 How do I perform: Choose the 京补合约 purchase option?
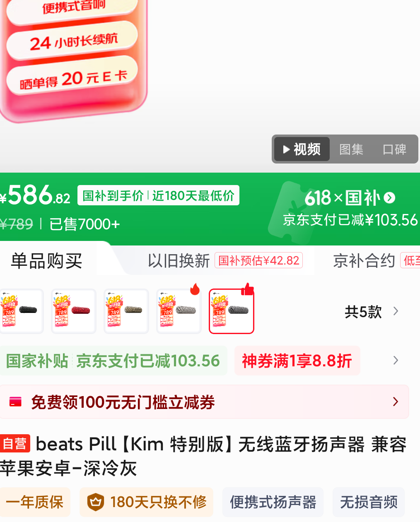click(364, 261)
